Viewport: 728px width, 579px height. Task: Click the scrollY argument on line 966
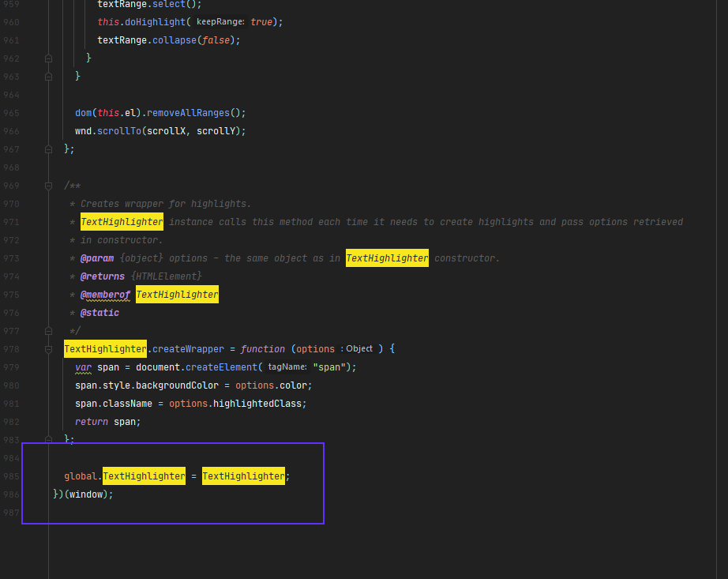216,131
